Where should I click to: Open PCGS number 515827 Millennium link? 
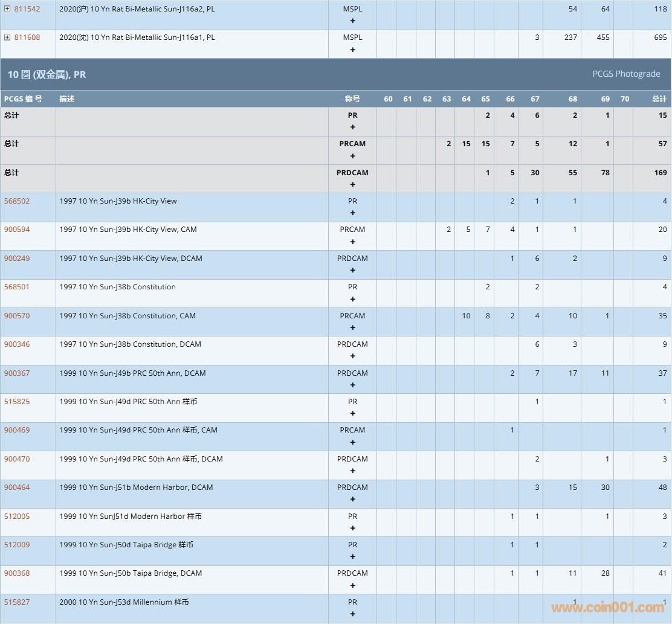pos(17,602)
